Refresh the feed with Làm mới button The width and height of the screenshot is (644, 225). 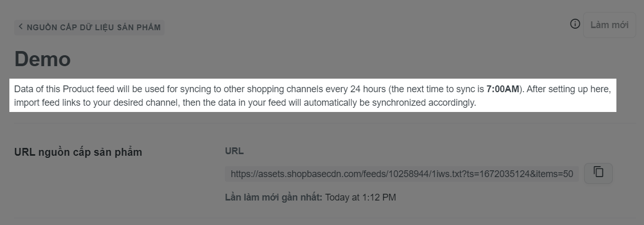tap(609, 25)
